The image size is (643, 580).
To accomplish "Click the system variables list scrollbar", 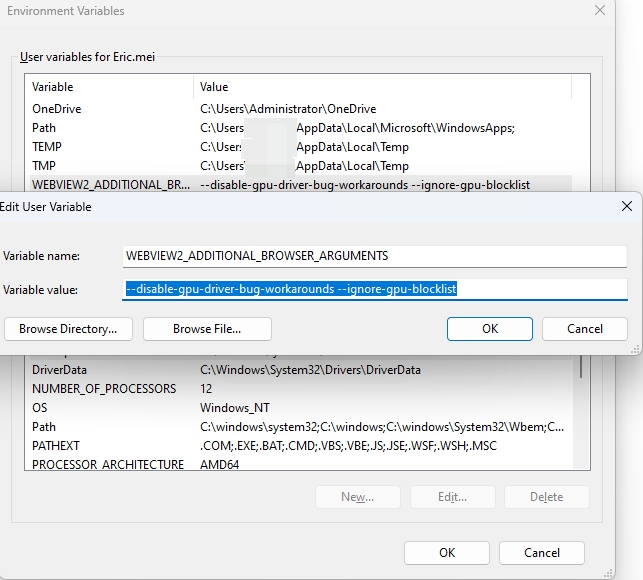I will point(581,412).
